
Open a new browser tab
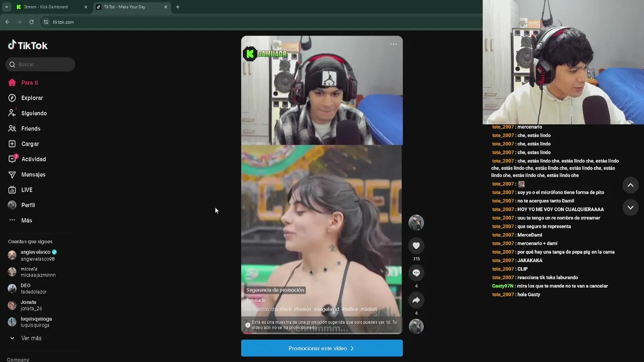[178, 7]
